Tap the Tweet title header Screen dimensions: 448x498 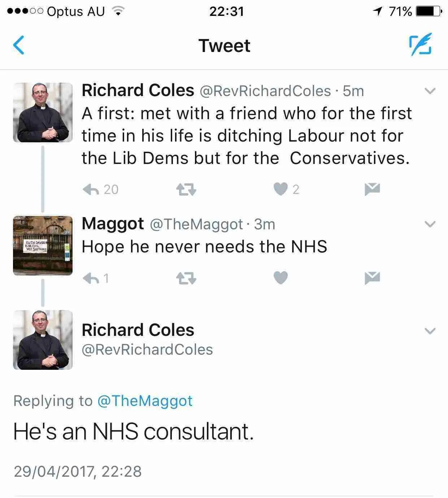(224, 46)
